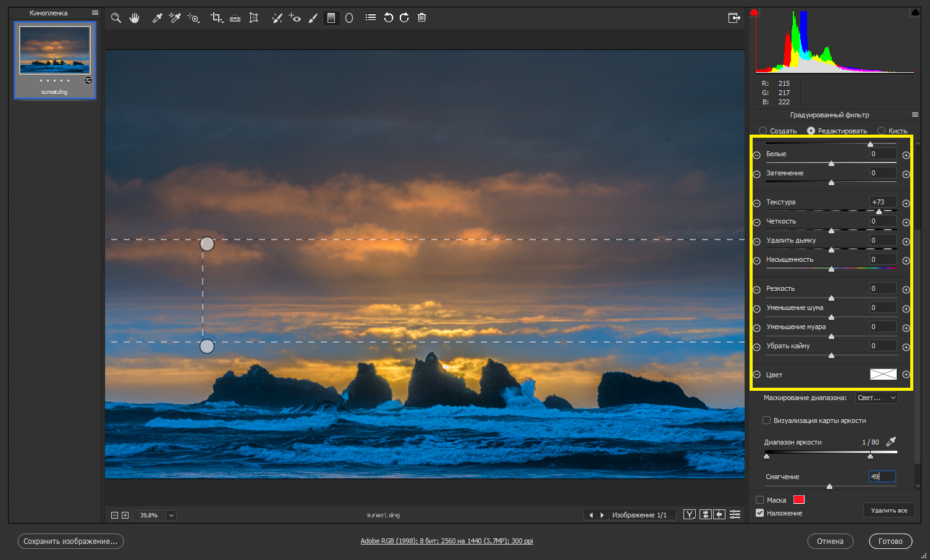This screenshot has height=560, width=930.
Task: Increase Текстура with plus icon
Action: [x=906, y=203]
